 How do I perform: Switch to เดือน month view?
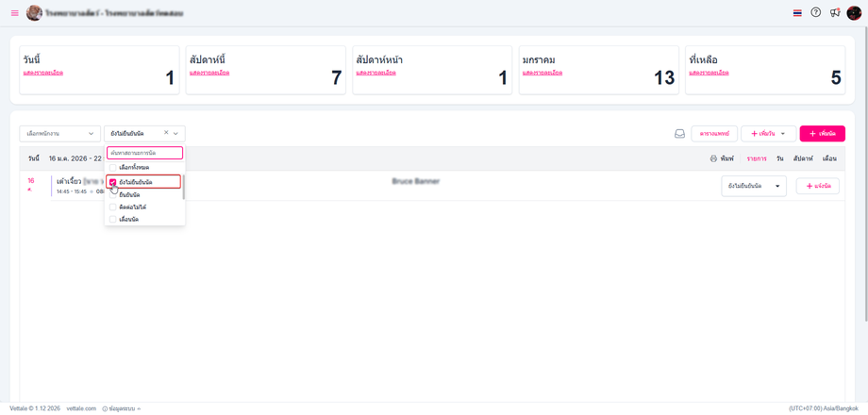829,158
